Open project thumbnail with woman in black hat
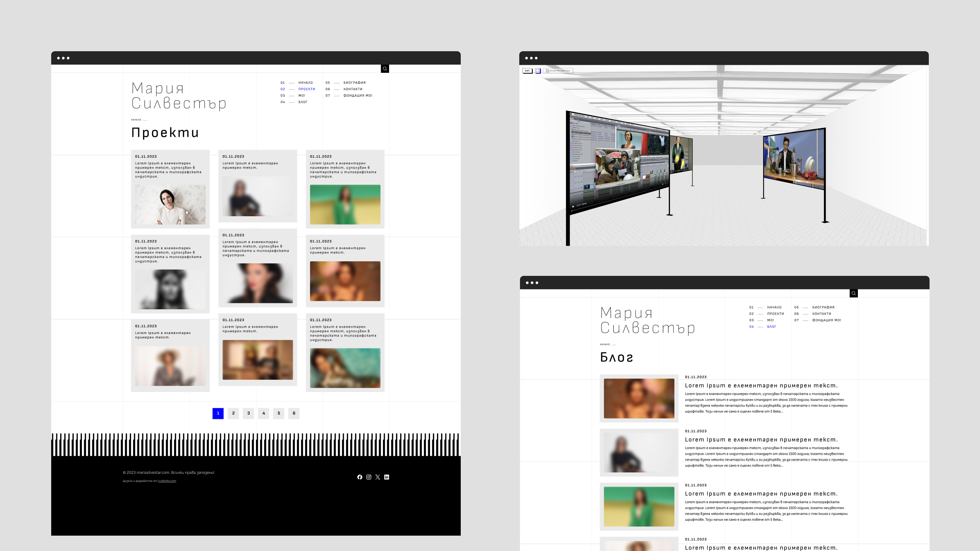This screenshot has width=980, height=551. tap(257, 284)
